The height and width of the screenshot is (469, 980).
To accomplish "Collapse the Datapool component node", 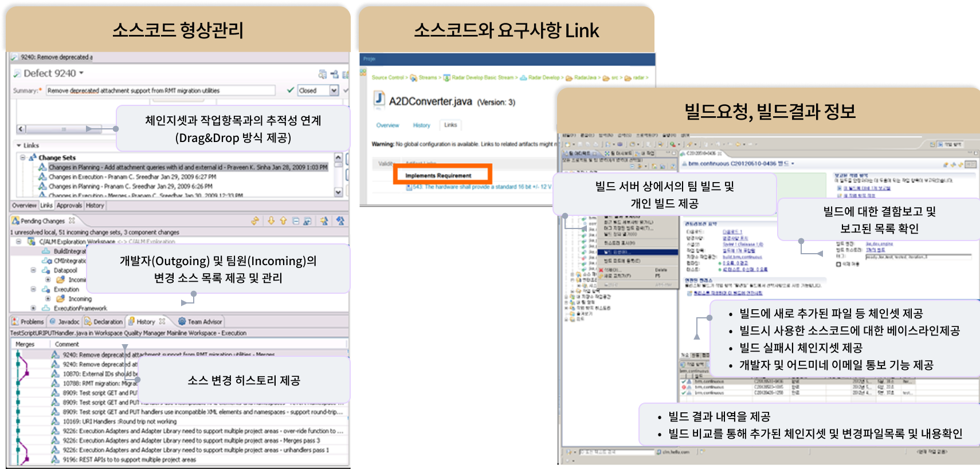I will tap(33, 270).
